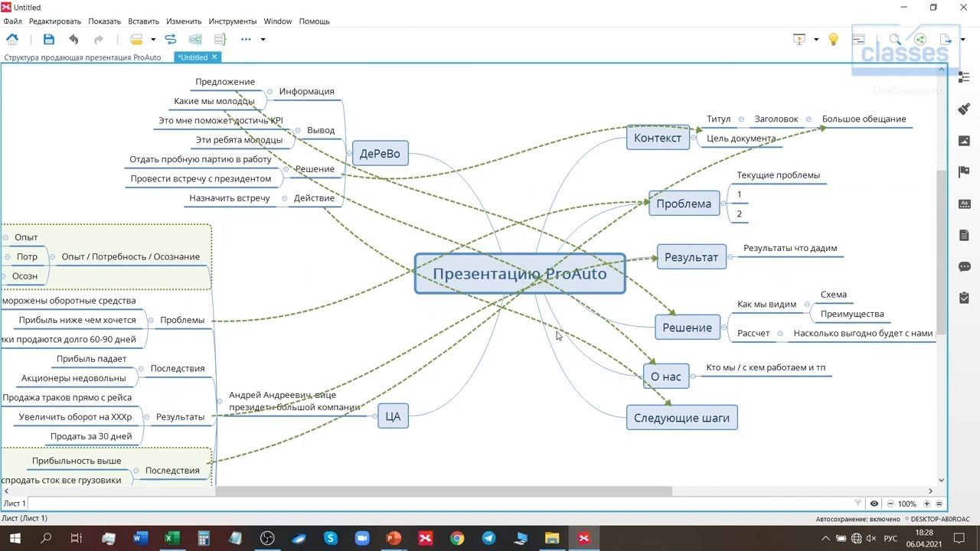Open brainstorming via the light bulb icon

[x=834, y=39]
